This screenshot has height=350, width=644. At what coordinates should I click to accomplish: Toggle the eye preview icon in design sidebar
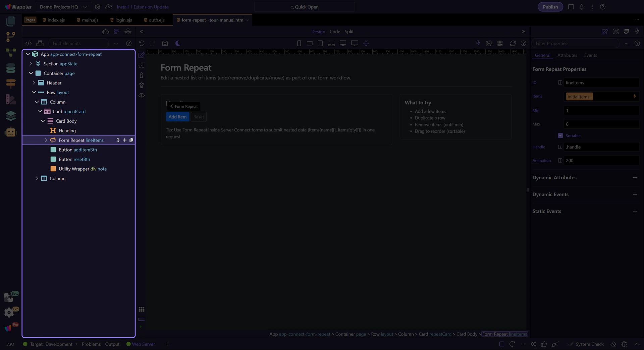pyautogui.click(x=142, y=95)
